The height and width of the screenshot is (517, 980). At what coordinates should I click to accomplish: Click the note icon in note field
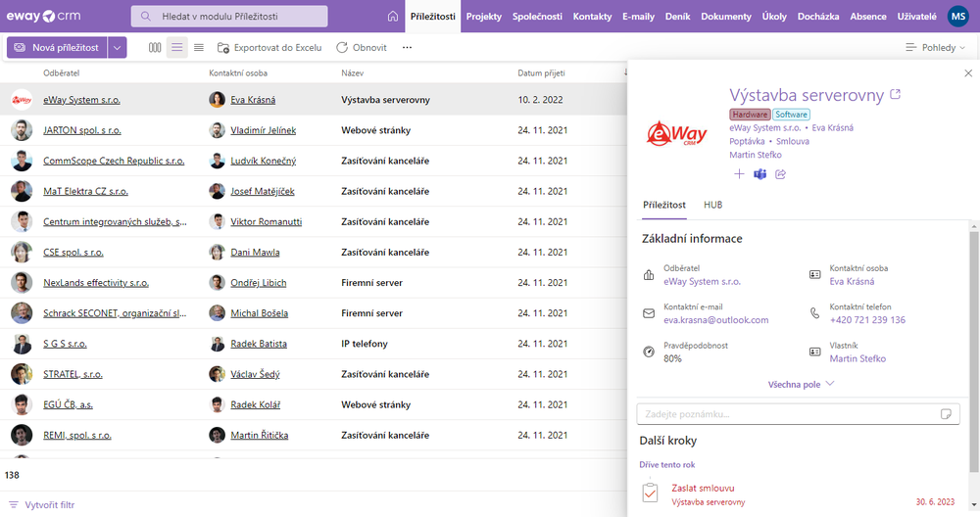(946, 414)
